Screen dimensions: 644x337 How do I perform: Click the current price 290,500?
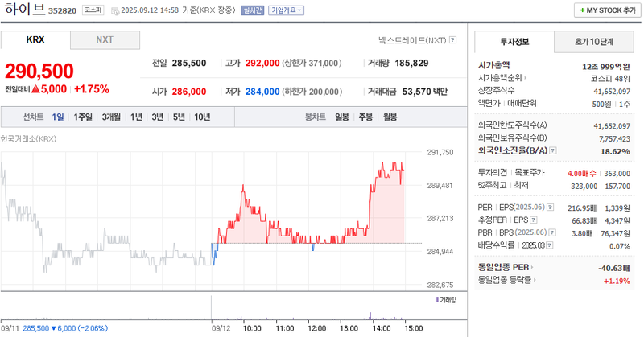[x=39, y=71]
